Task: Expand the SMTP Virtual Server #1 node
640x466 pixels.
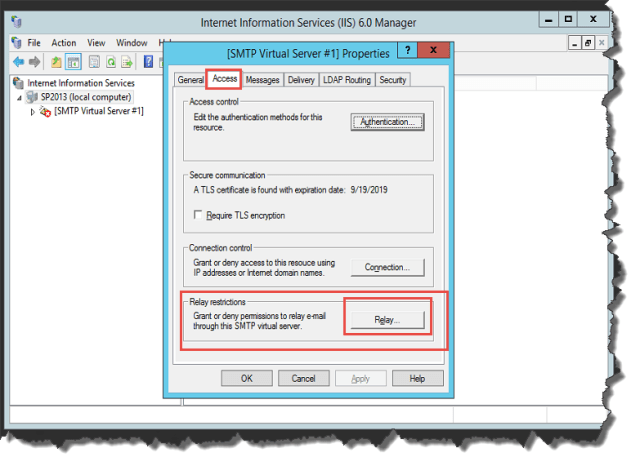Action: pyautogui.click(x=33, y=111)
